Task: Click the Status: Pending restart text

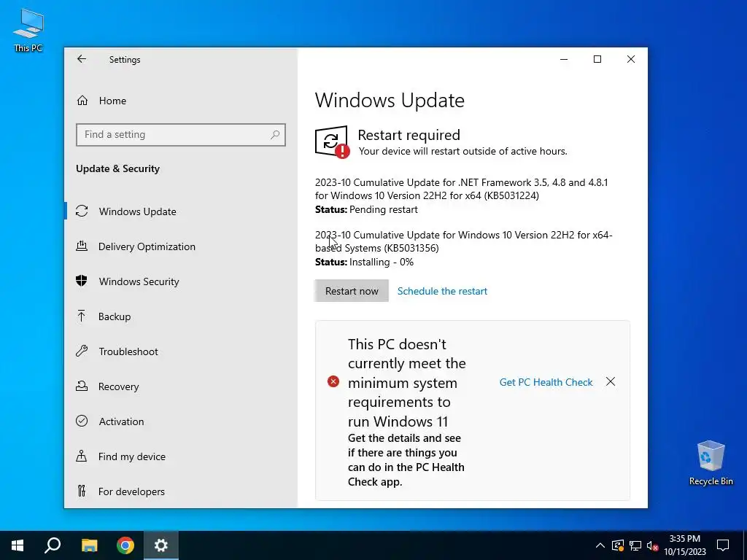Action: point(366,209)
